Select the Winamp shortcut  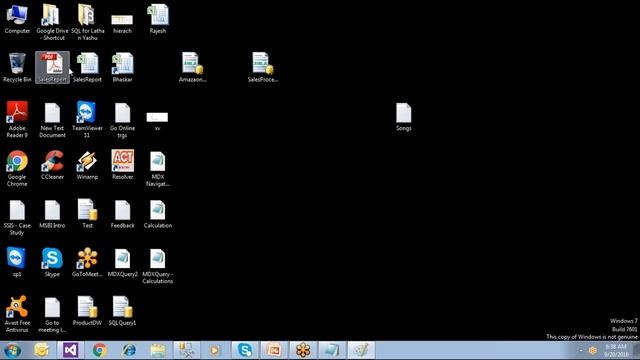click(87, 165)
